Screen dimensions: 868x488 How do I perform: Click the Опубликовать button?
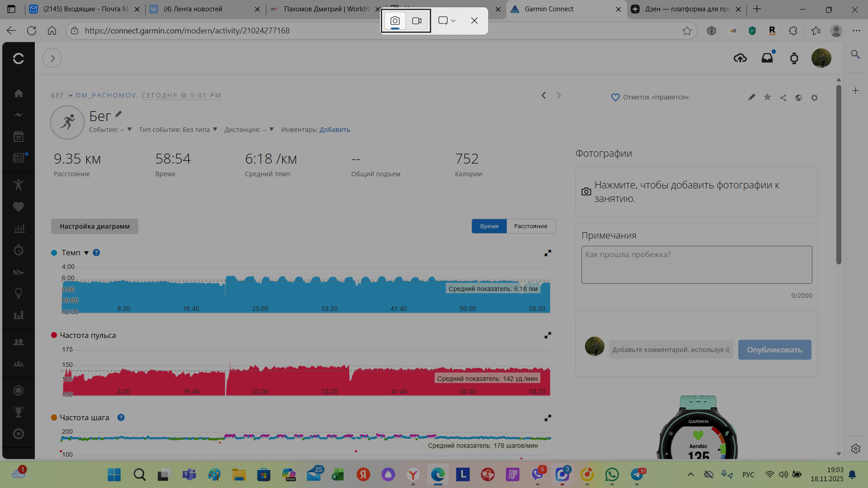(x=774, y=350)
